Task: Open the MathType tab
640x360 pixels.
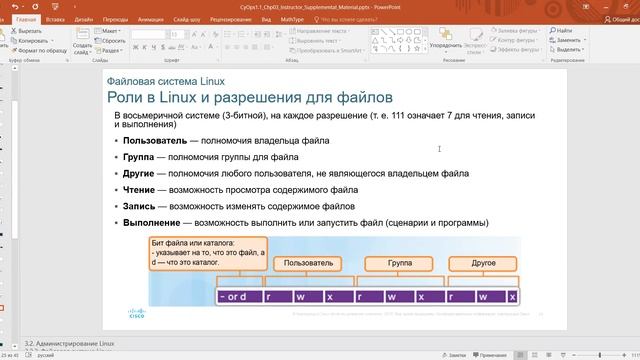Action: coord(292,19)
